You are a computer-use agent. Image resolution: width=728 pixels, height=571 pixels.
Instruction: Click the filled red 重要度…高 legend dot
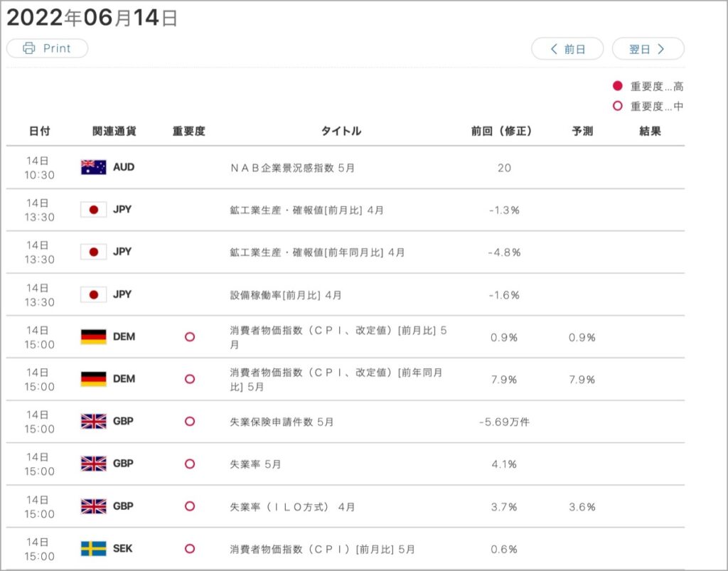[618, 86]
